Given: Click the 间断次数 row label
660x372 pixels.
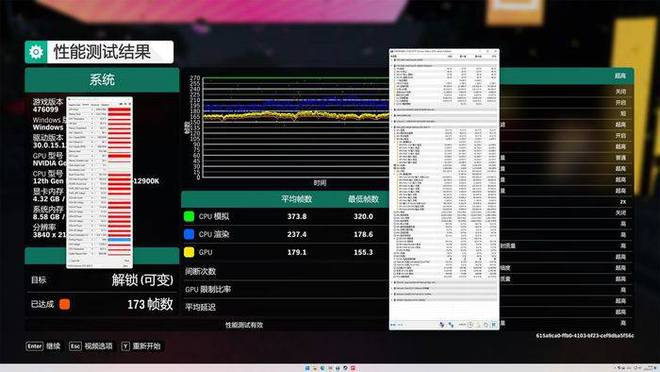Looking at the screenshot, I should (x=200, y=271).
